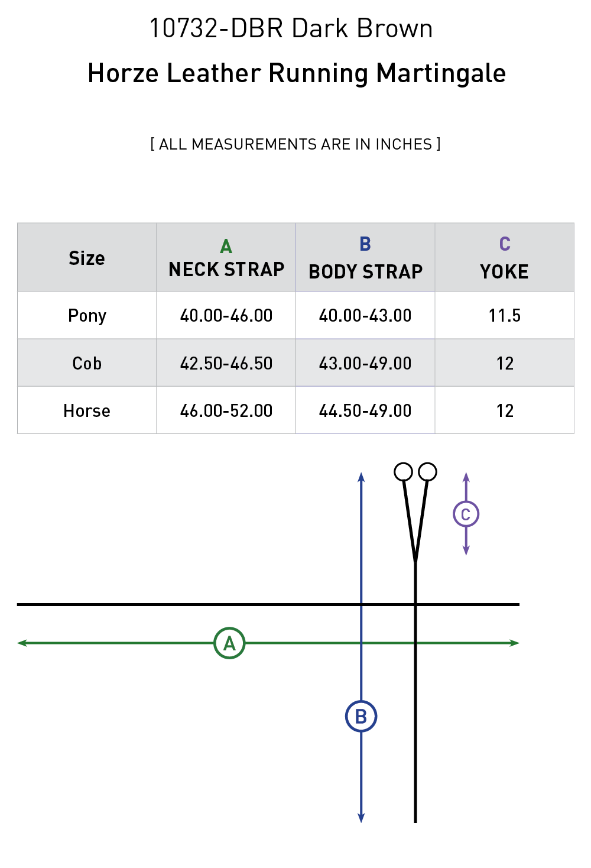Select the Size column header

pyautogui.click(x=87, y=258)
